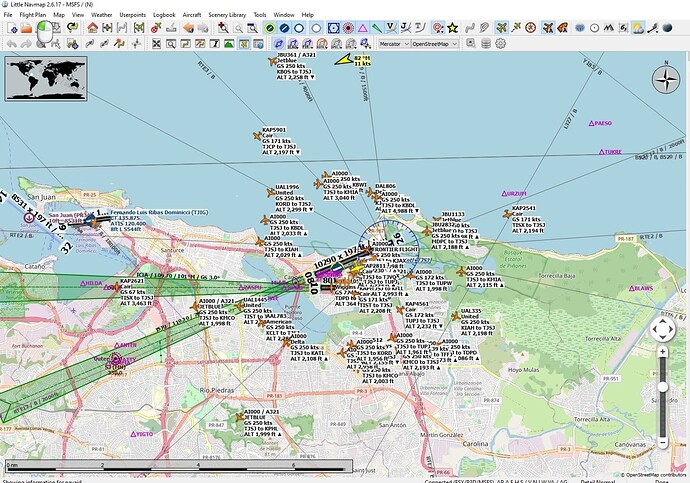
Task: Open the Mercator projection dropdown
Action: (x=394, y=44)
